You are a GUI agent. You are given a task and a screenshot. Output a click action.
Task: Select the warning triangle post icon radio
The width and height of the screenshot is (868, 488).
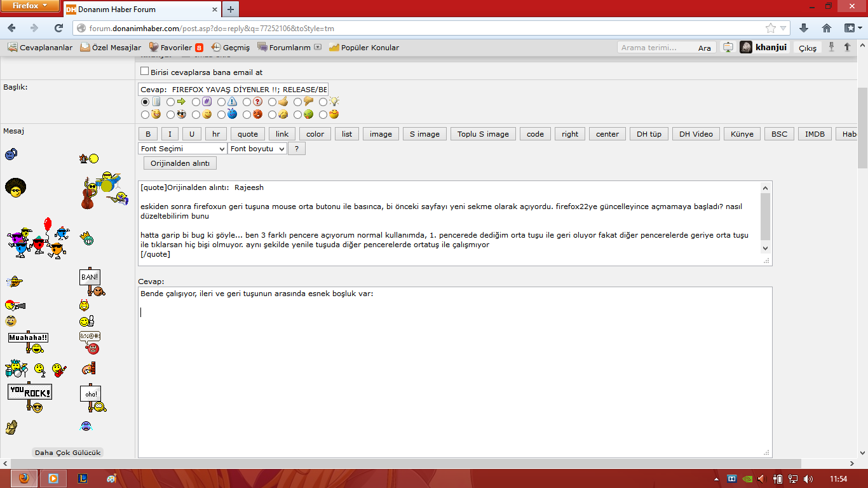pos(221,102)
